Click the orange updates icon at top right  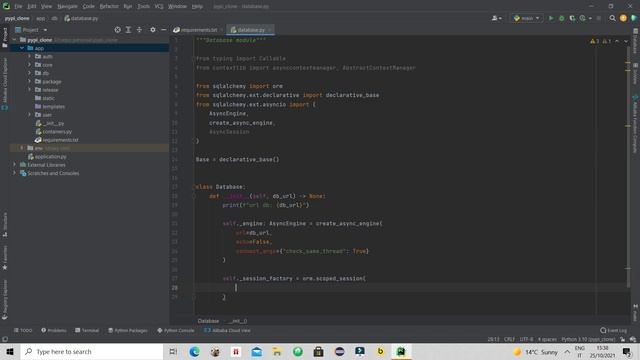[623, 18]
